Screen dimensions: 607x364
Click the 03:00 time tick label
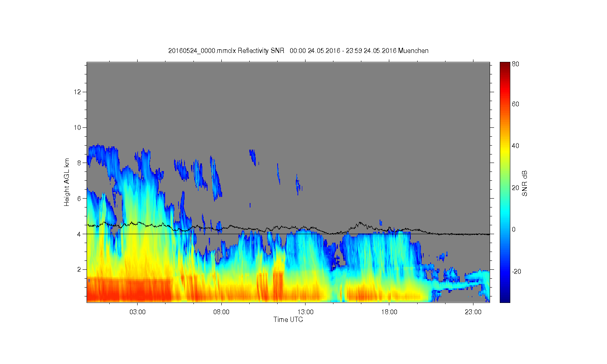[x=137, y=312]
